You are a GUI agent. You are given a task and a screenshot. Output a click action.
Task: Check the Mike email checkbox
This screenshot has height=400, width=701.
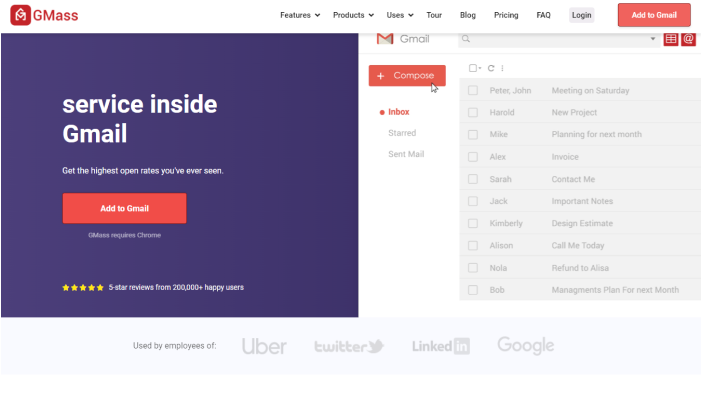click(x=473, y=135)
